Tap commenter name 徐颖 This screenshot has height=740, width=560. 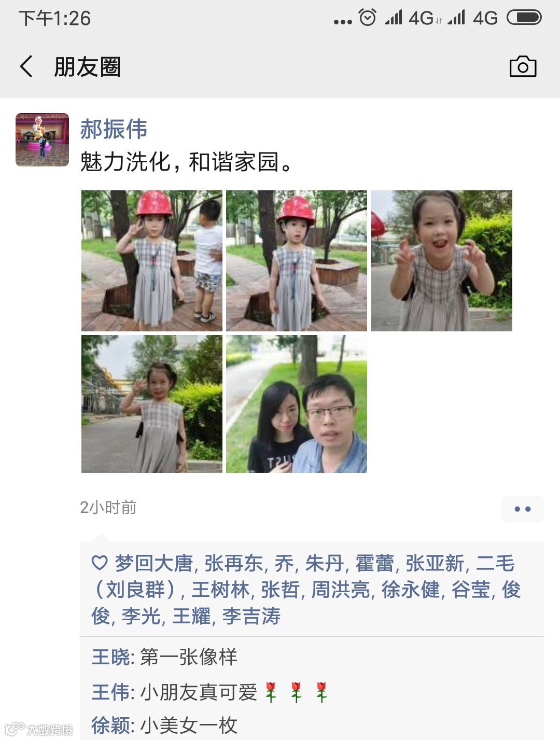(x=111, y=725)
